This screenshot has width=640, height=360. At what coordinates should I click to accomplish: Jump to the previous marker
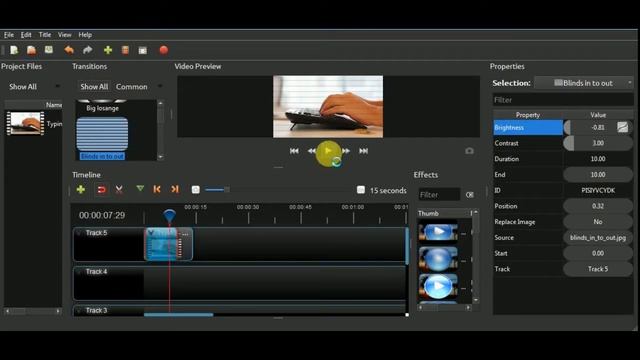coord(157,189)
